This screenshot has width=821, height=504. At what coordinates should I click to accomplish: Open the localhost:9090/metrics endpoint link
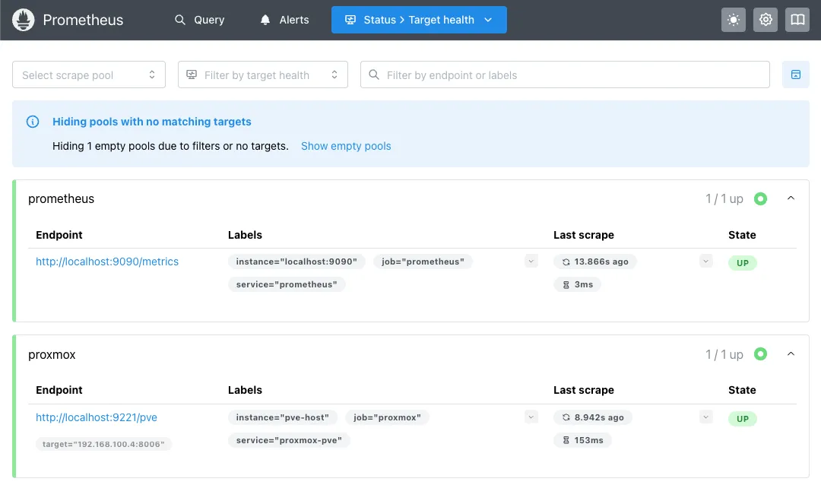[x=107, y=262]
